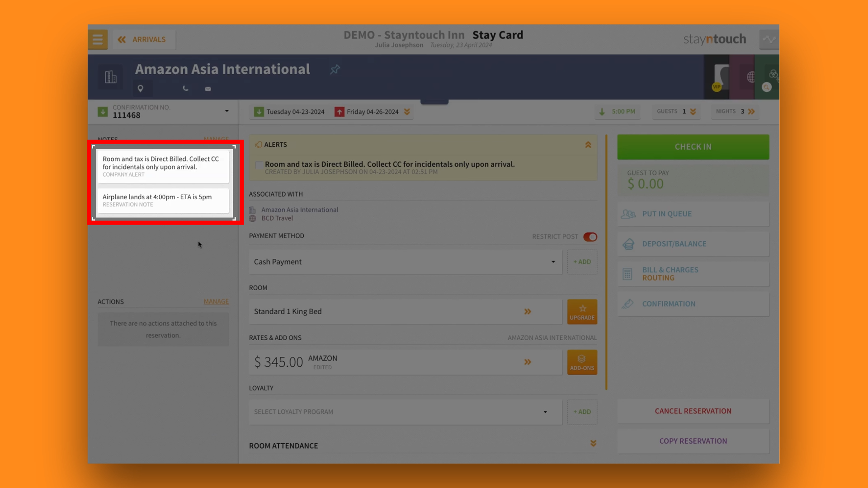Click the email envelope icon

(208, 89)
